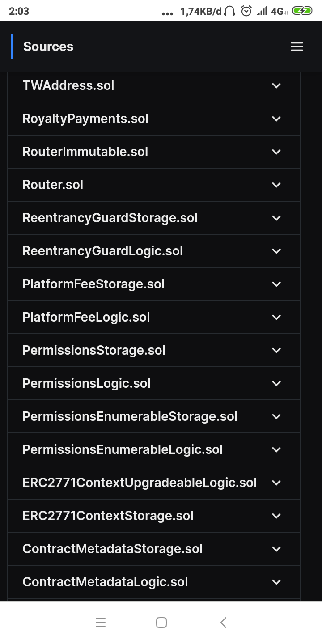
Task: Click the Router.sol chevron arrow
Action: 276,185
